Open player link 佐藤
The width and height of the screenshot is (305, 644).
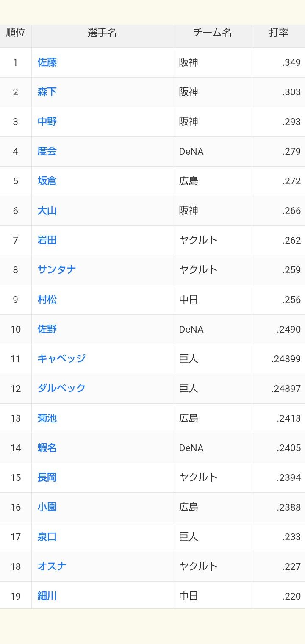point(47,62)
